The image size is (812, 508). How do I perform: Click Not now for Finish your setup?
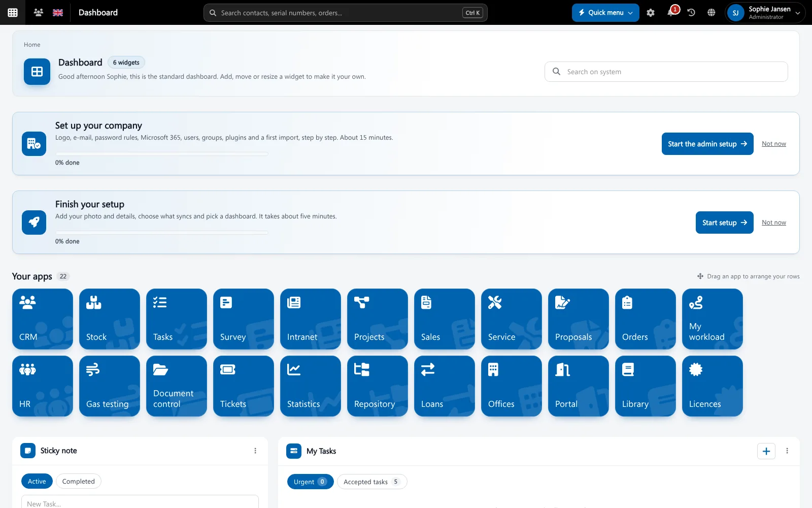(x=774, y=223)
